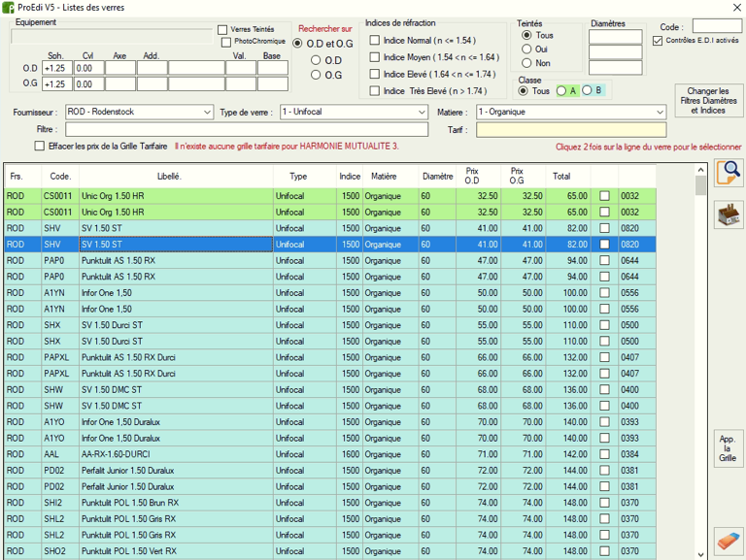Check the box in selected SV 1.50 ST row
Viewport: 746px width, 560px height.
pyautogui.click(x=604, y=245)
